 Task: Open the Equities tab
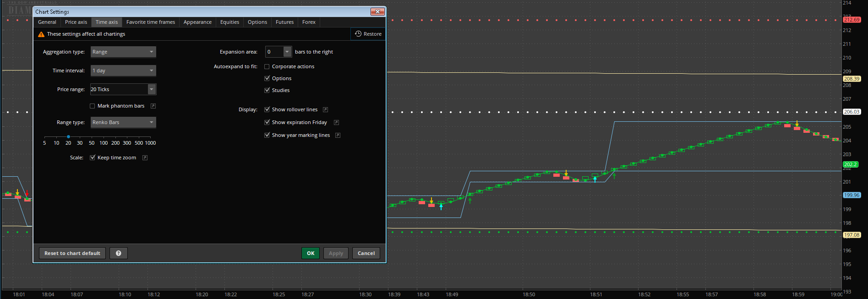(229, 22)
